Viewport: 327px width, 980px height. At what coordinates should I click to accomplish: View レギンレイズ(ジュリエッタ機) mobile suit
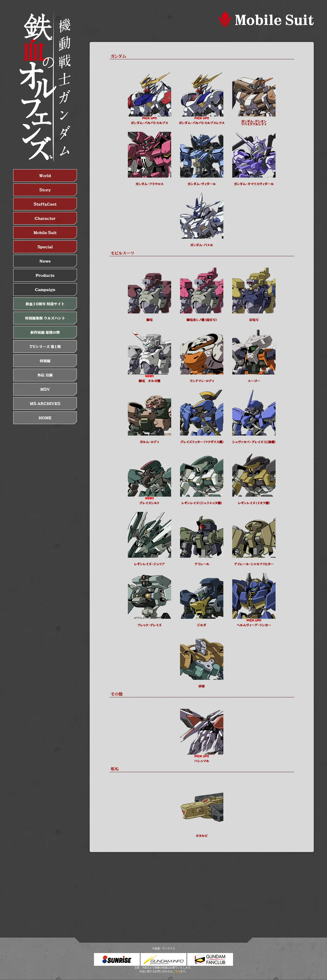click(201, 474)
